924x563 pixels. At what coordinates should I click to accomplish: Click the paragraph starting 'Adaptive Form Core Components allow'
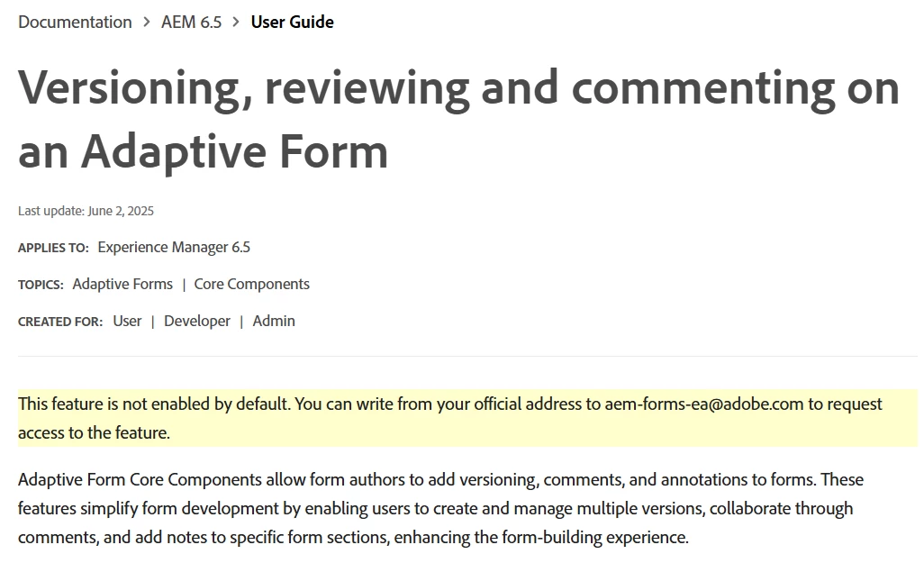(440, 508)
